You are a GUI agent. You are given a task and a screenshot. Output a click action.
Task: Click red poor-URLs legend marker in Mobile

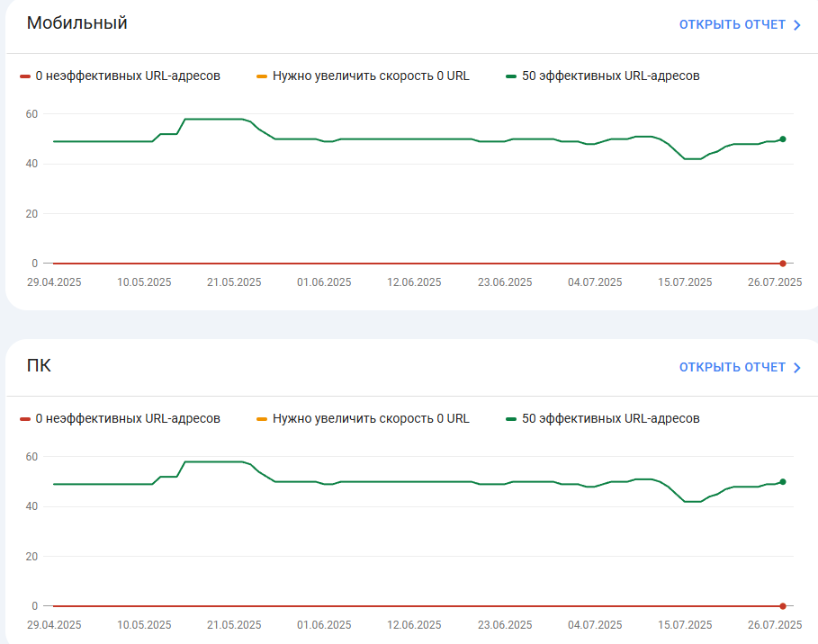coord(25,76)
